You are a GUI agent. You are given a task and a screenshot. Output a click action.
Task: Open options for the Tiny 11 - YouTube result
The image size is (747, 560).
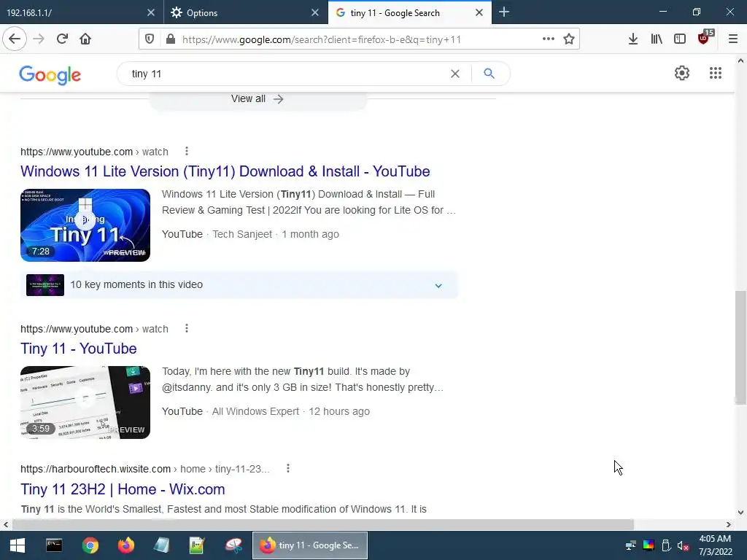click(x=187, y=329)
